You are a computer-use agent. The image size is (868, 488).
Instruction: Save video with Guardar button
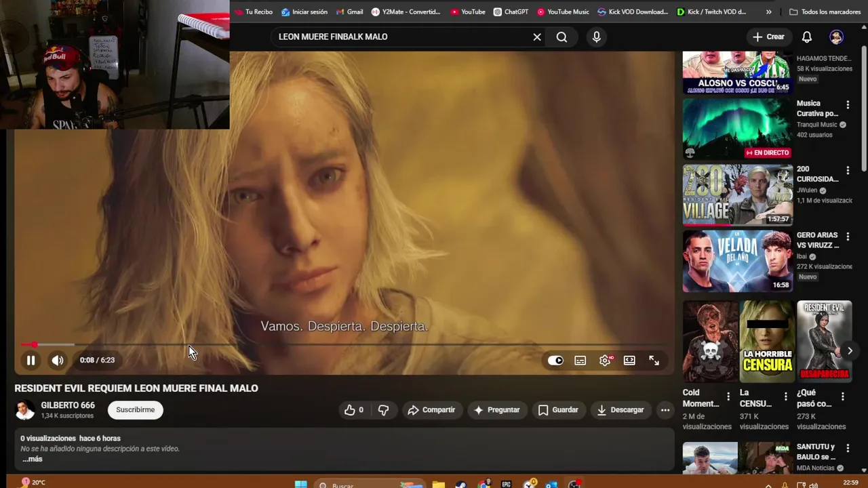coord(558,409)
